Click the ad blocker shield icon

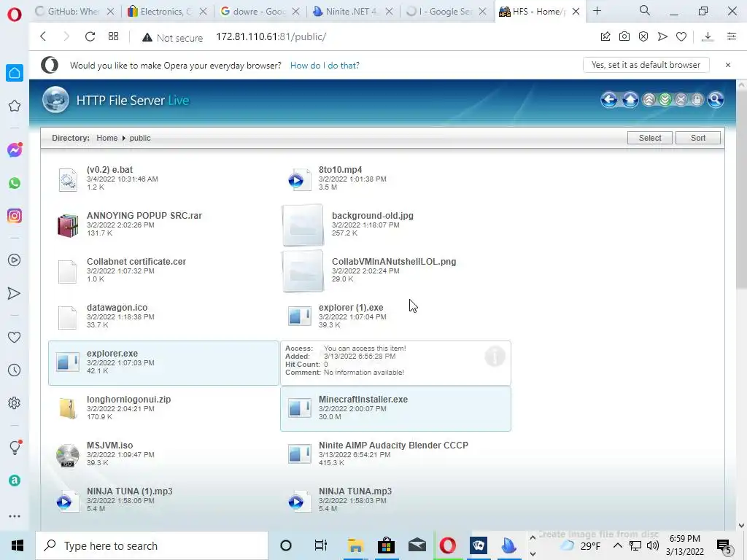[x=643, y=36]
